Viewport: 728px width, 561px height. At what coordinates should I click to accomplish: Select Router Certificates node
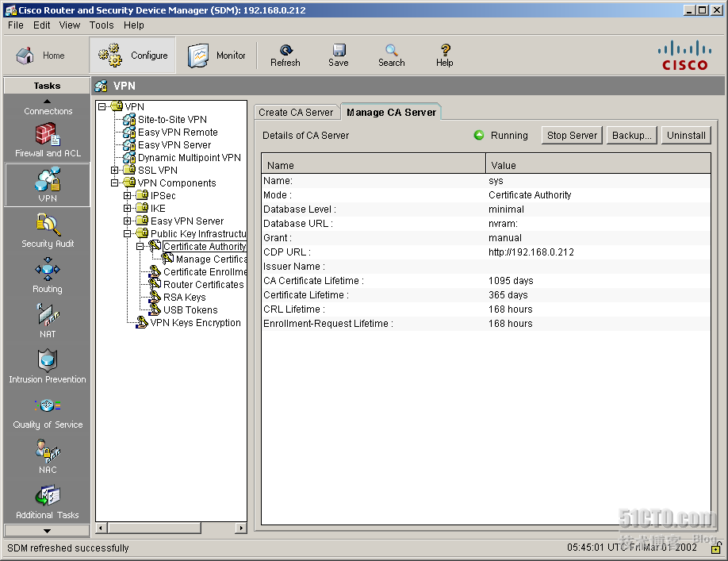click(x=203, y=285)
